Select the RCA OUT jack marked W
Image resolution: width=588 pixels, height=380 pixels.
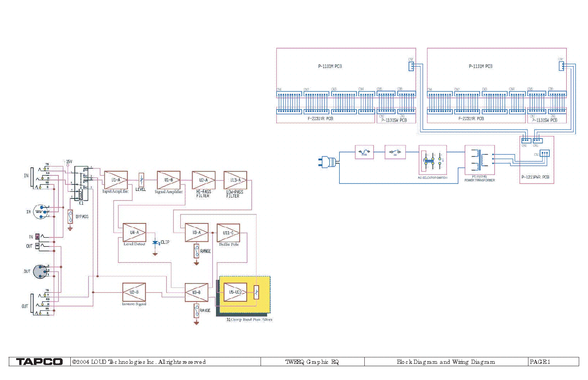(x=37, y=246)
